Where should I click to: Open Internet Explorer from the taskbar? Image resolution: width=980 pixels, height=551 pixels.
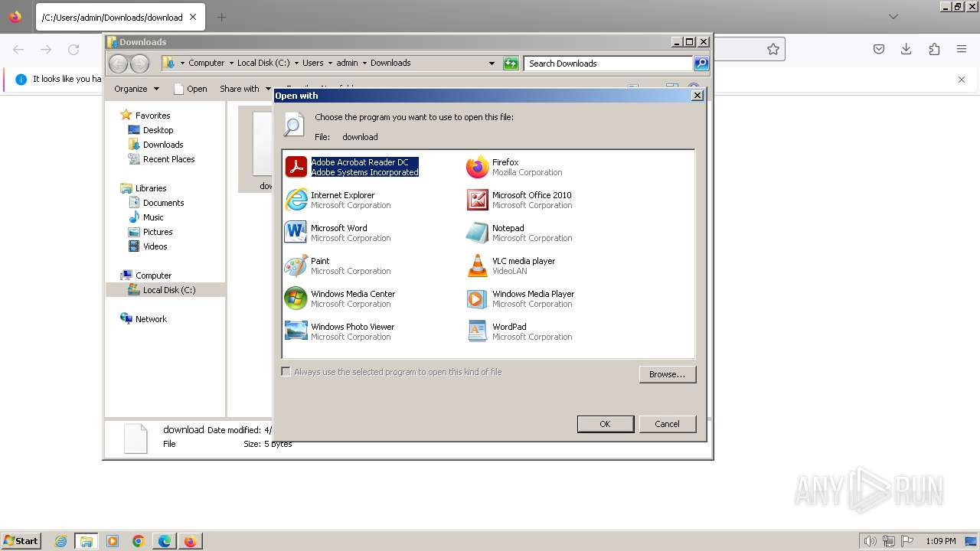60,541
